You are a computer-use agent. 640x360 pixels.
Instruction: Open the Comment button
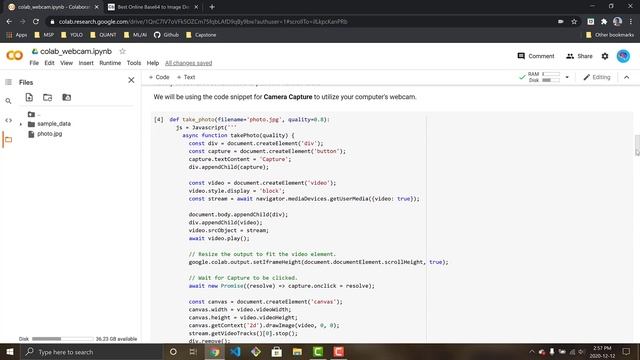point(536,56)
